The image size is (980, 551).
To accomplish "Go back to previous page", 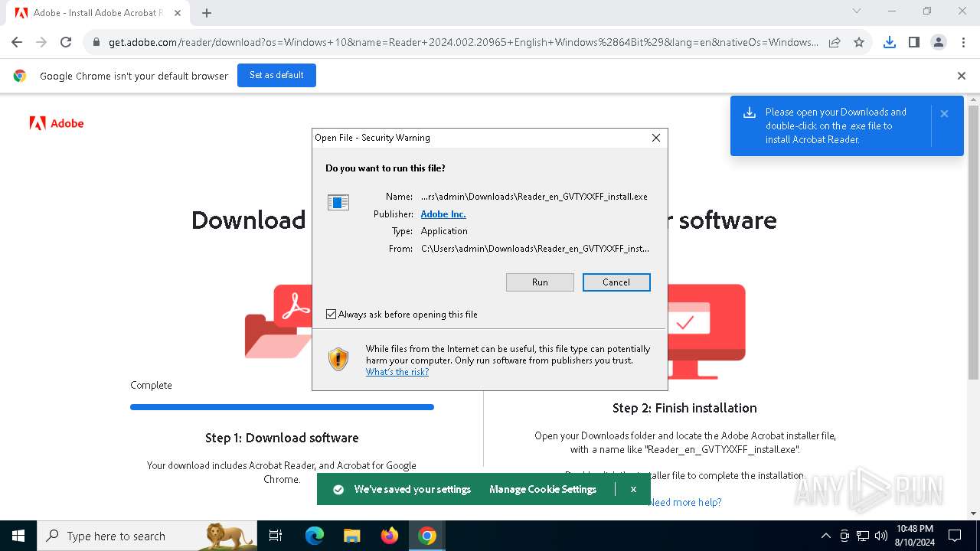I will [17, 42].
